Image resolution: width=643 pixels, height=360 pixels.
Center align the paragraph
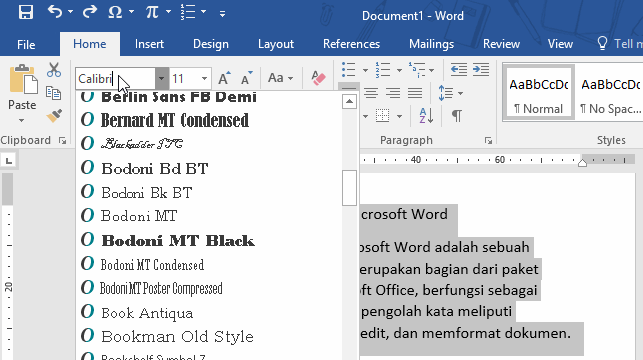(x=371, y=93)
